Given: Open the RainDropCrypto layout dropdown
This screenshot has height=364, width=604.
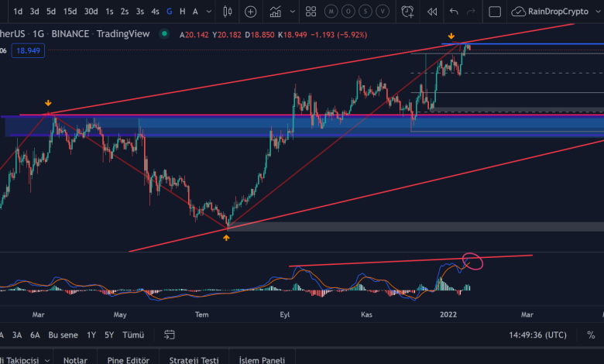Looking at the screenshot, I should pyautogui.click(x=561, y=12).
